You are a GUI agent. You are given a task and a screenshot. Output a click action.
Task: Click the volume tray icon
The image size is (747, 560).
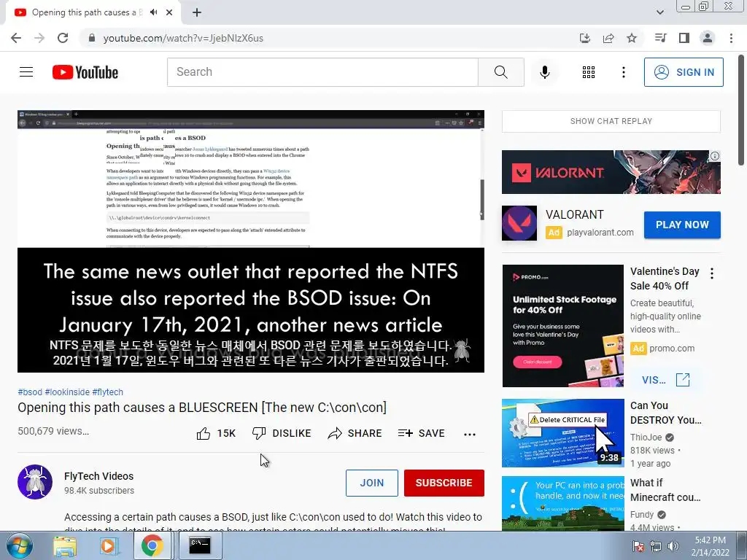click(x=673, y=546)
